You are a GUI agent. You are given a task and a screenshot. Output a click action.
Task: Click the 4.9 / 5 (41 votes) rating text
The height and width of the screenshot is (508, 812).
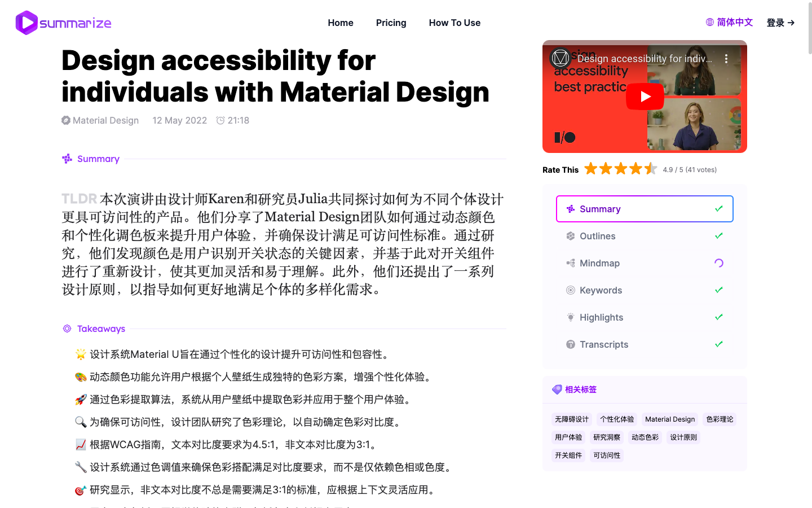pyautogui.click(x=690, y=169)
